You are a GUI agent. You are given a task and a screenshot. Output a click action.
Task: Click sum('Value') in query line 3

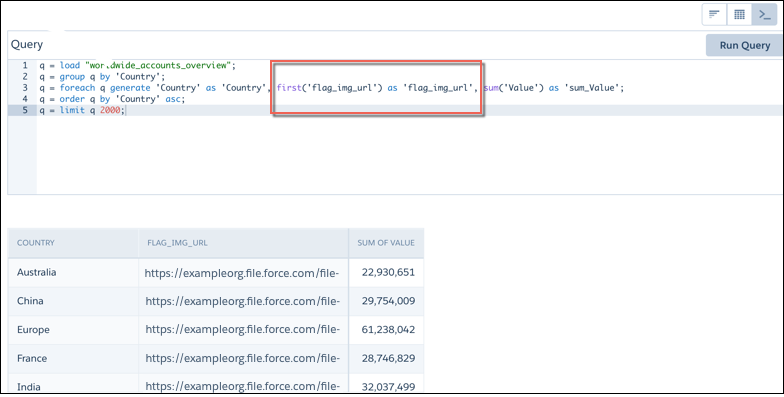click(514, 88)
